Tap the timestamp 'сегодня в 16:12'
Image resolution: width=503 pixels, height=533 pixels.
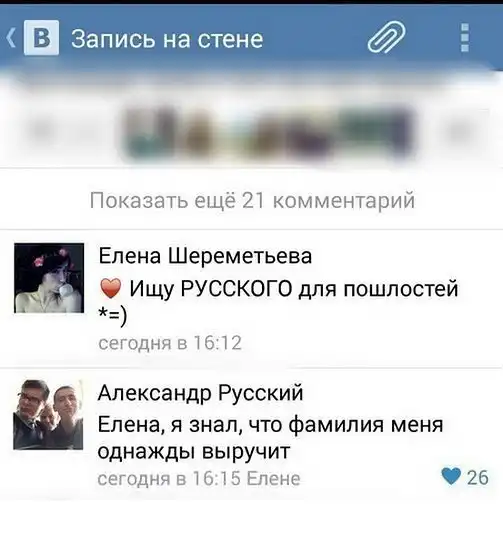(x=170, y=343)
